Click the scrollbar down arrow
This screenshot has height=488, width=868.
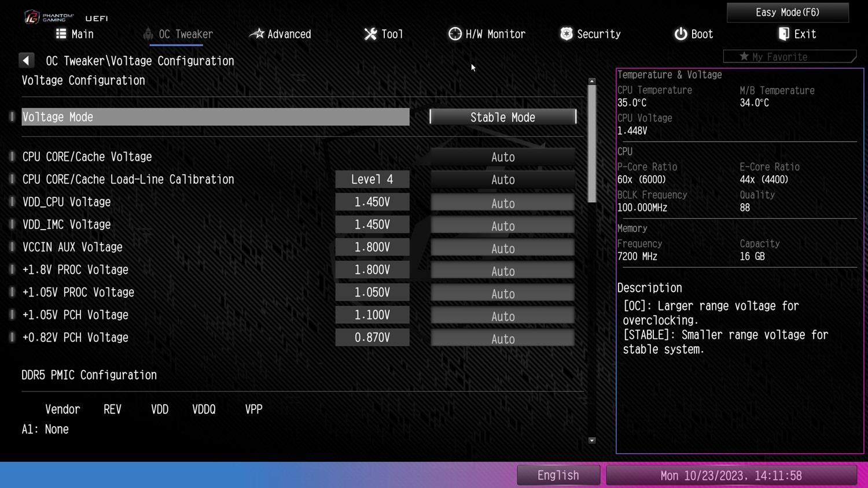coord(591,441)
